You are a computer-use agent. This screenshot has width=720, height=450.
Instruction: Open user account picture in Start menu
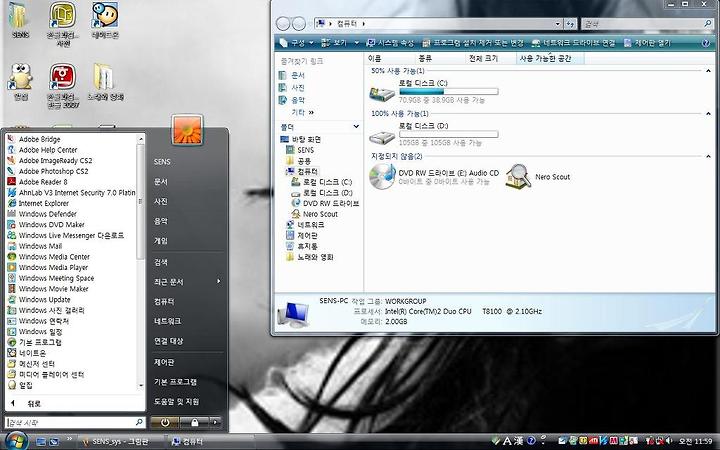187,130
